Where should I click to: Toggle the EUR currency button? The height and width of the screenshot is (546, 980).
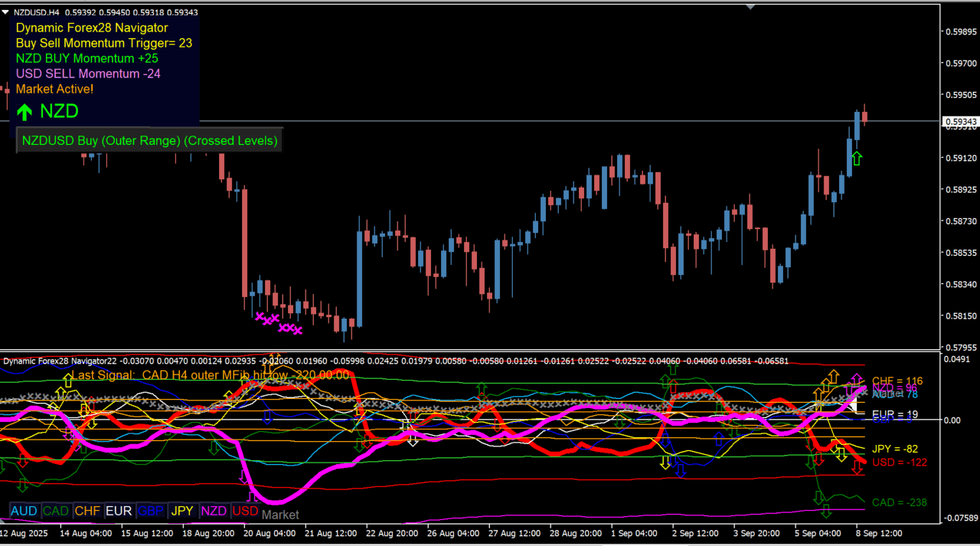click(x=119, y=511)
